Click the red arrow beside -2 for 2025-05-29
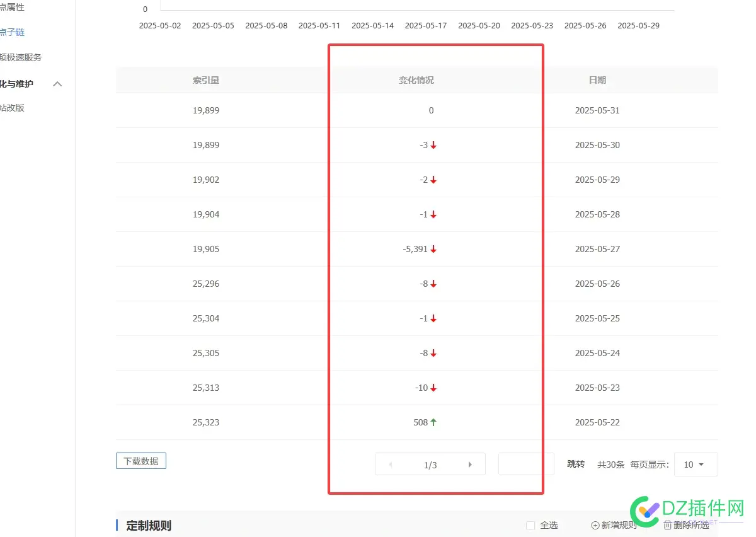Viewport: 756px width, 537px height. [x=433, y=180]
